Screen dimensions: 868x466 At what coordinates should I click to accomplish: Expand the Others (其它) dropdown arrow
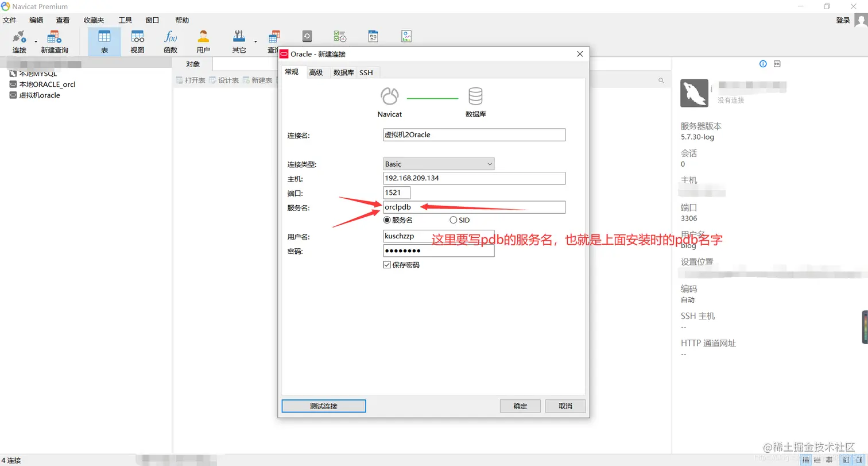point(255,42)
